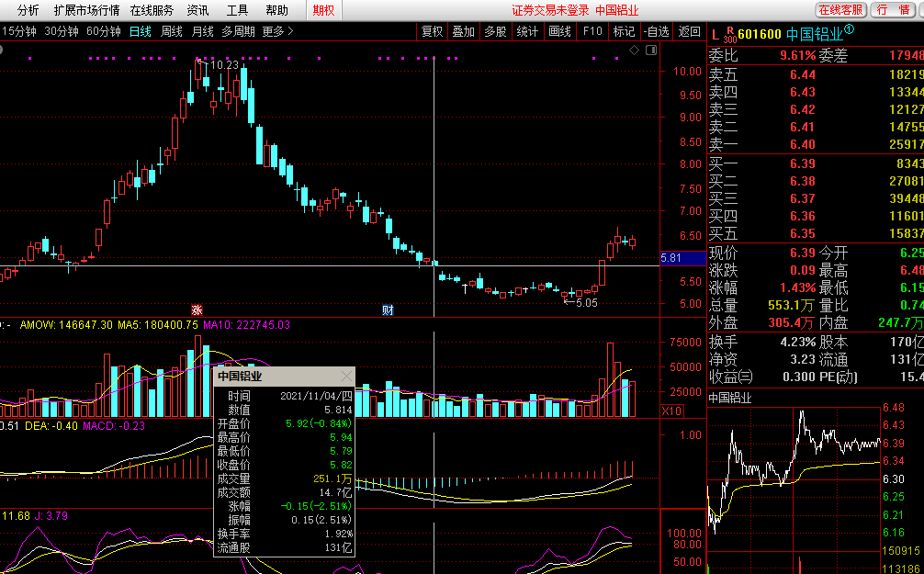The height and width of the screenshot is (574, 924).
Task: Click the 卖三 row price 6.42
Action: pyautogui.click(x=803, y=109)
